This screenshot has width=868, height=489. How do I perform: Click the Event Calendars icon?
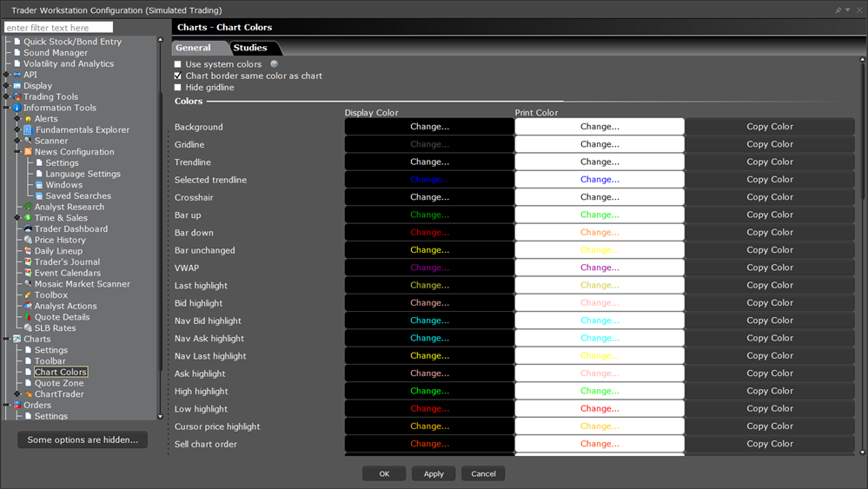pyautogui.click(x=28, y=274)
